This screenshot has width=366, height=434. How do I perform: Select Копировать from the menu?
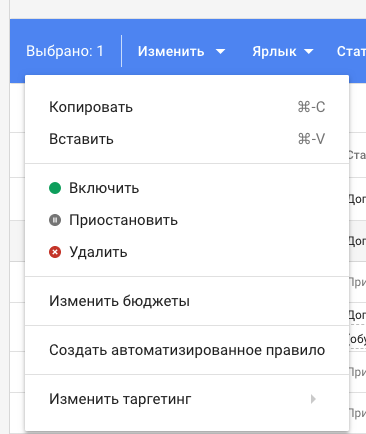(x=187, y=107)
